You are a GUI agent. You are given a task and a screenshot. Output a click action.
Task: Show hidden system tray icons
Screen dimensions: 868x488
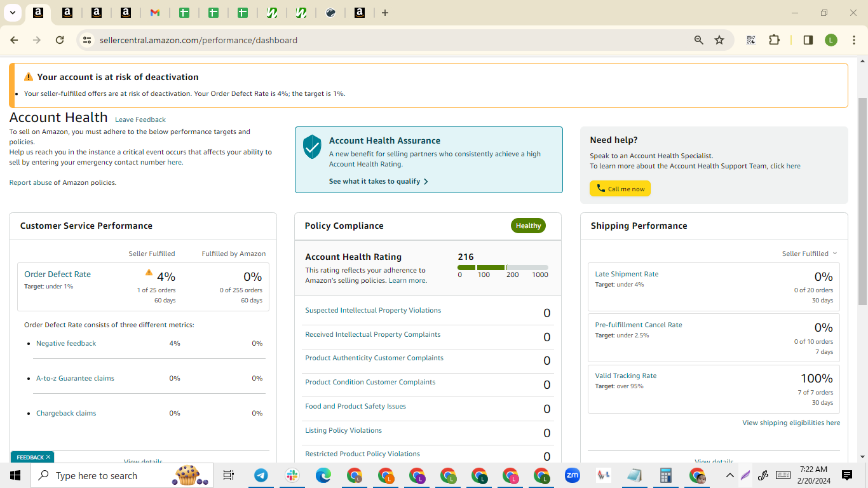[729, 475]
